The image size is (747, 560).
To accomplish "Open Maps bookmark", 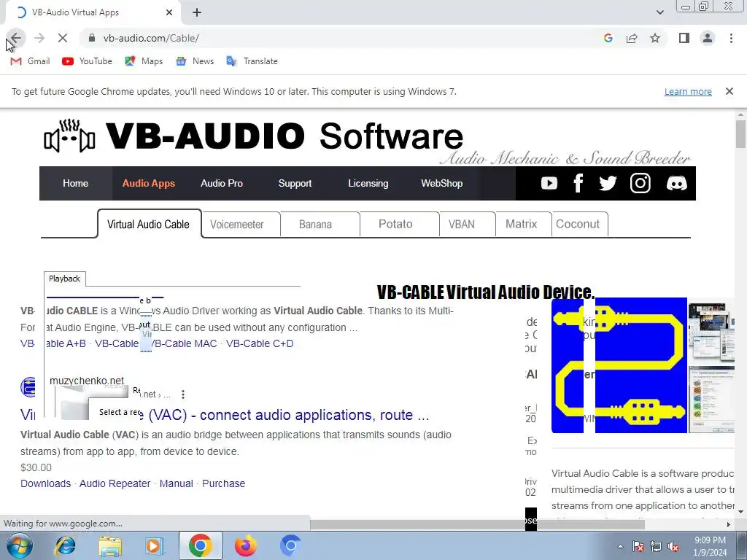I will 144,61.
